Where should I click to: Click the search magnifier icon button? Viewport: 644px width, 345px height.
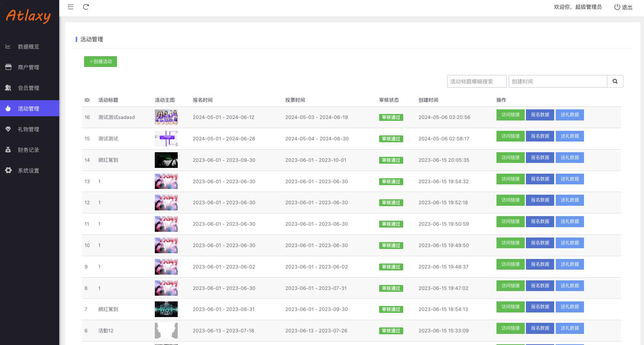click(615, 81)
